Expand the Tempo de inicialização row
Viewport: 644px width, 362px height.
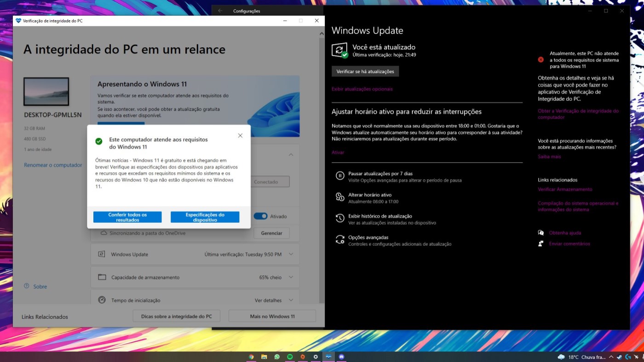click(291, 300)
